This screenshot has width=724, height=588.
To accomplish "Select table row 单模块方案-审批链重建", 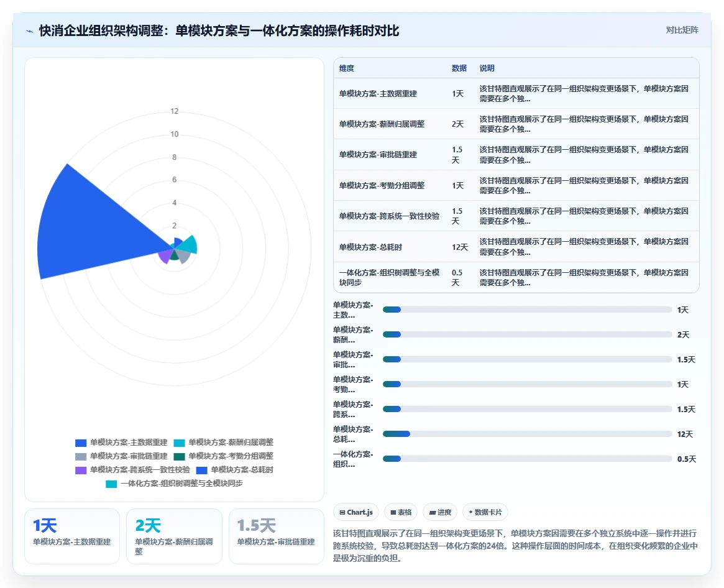I will point(516,155).
